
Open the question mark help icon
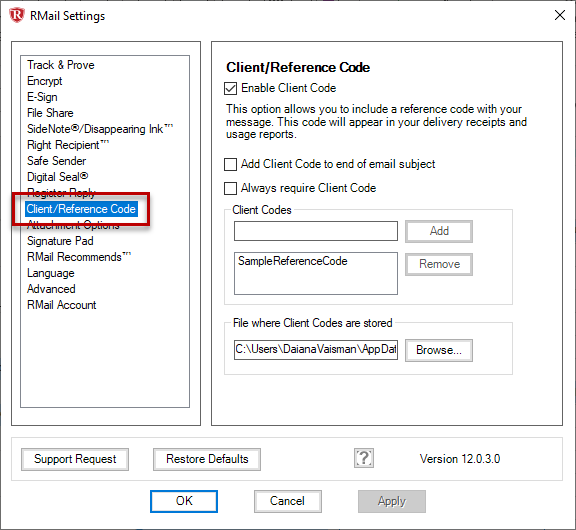[364, 458]
